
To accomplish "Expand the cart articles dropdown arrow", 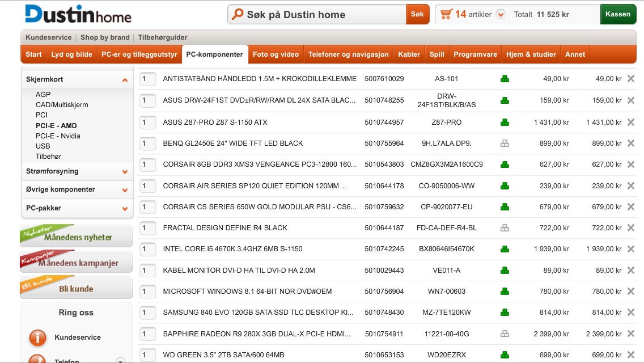I will [x=500, y=14].
